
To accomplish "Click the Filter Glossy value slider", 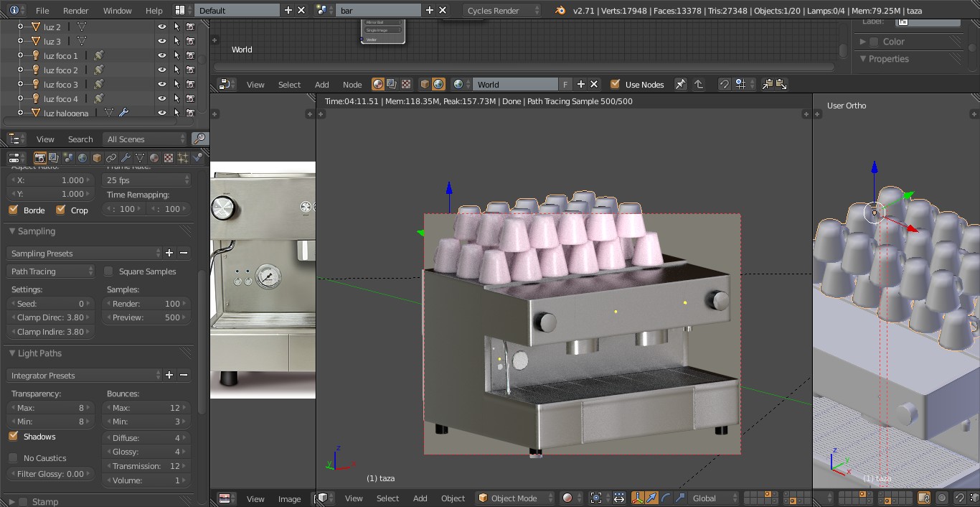I will click(x=50, y=474).
